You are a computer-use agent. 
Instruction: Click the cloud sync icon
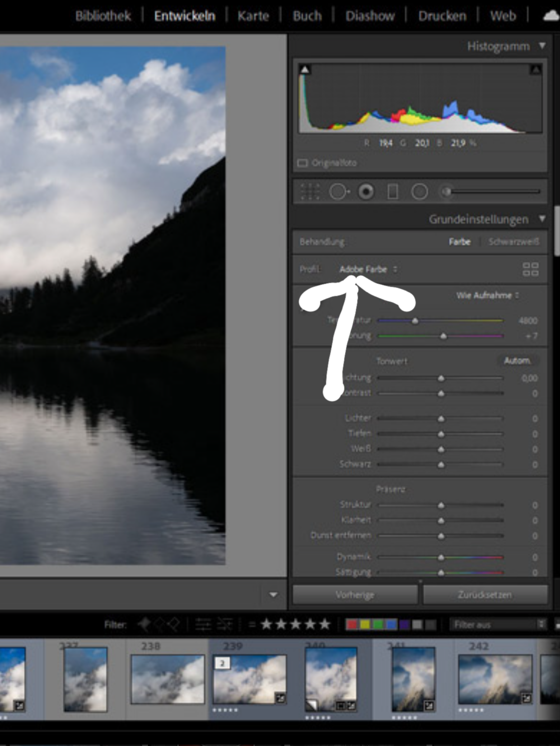551,16
